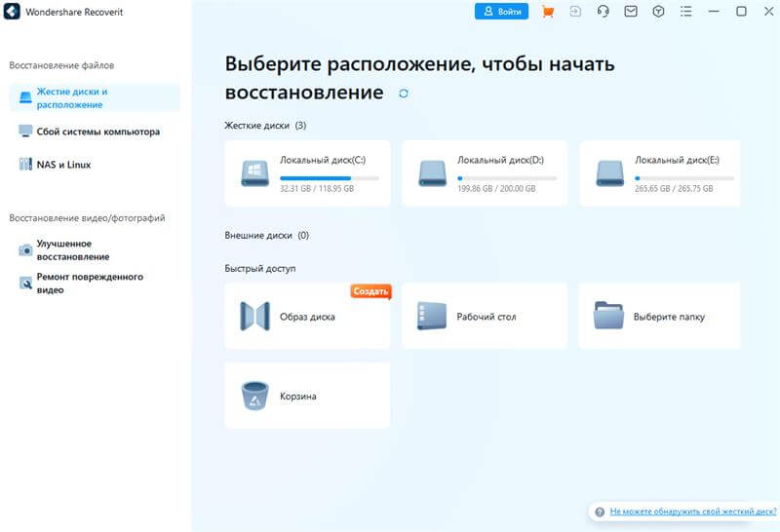Click the Восстановление видео/фотографий sidebar heading
This screenshot has height=532, width=780.
pos(87,218)
